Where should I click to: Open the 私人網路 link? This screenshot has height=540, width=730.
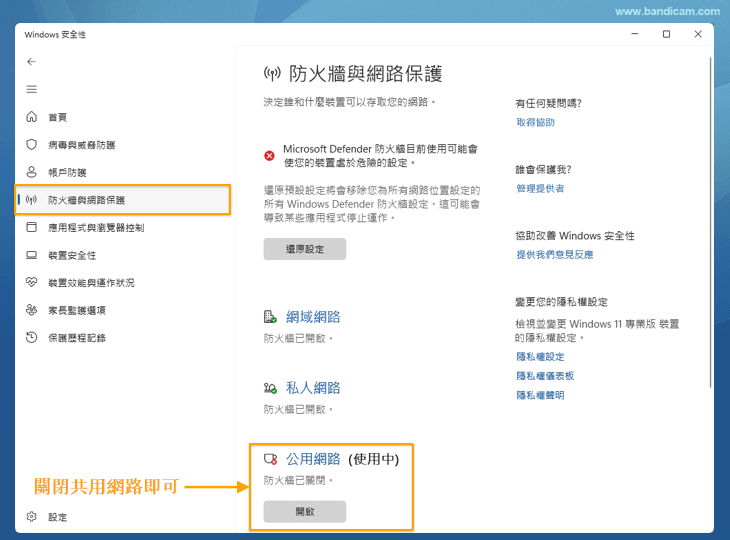click(313, 388)
